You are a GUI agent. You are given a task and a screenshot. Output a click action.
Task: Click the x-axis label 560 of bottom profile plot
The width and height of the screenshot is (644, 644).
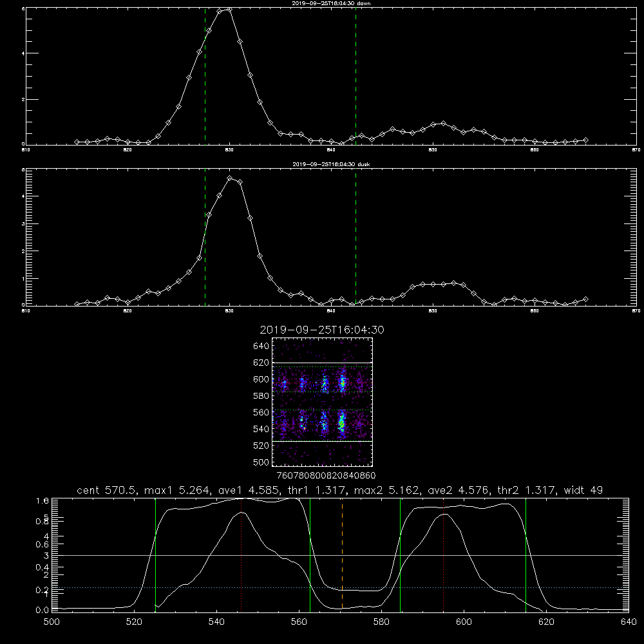tap(299, 622)
